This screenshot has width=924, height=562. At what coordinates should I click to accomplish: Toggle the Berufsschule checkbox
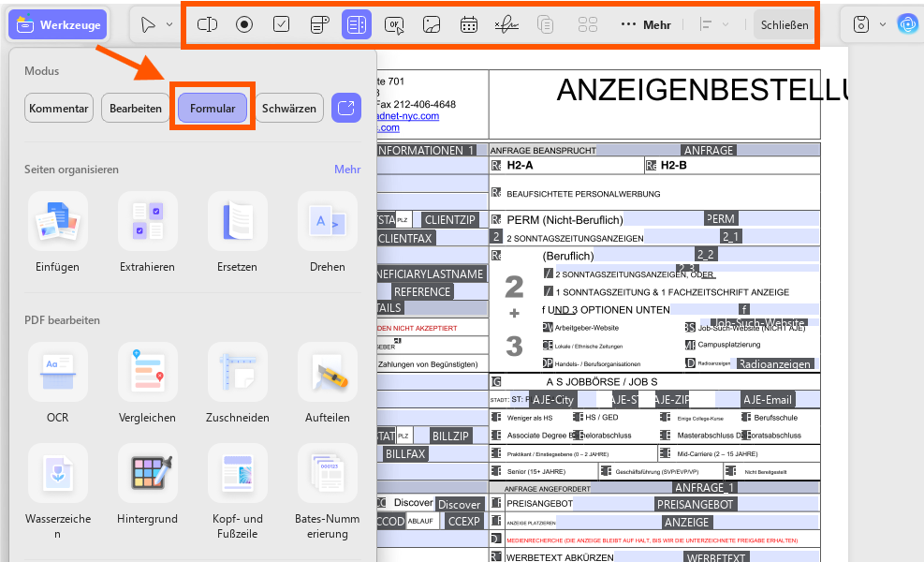point(745,418)
